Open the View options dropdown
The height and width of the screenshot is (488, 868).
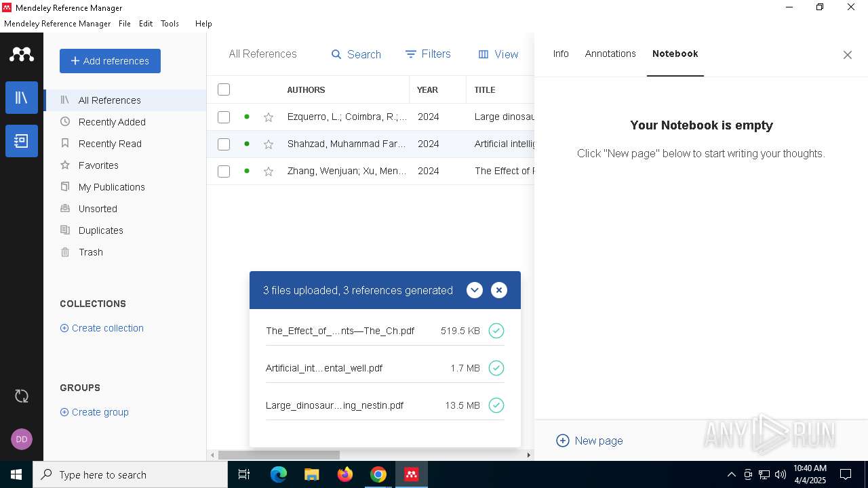coord(498,54)
